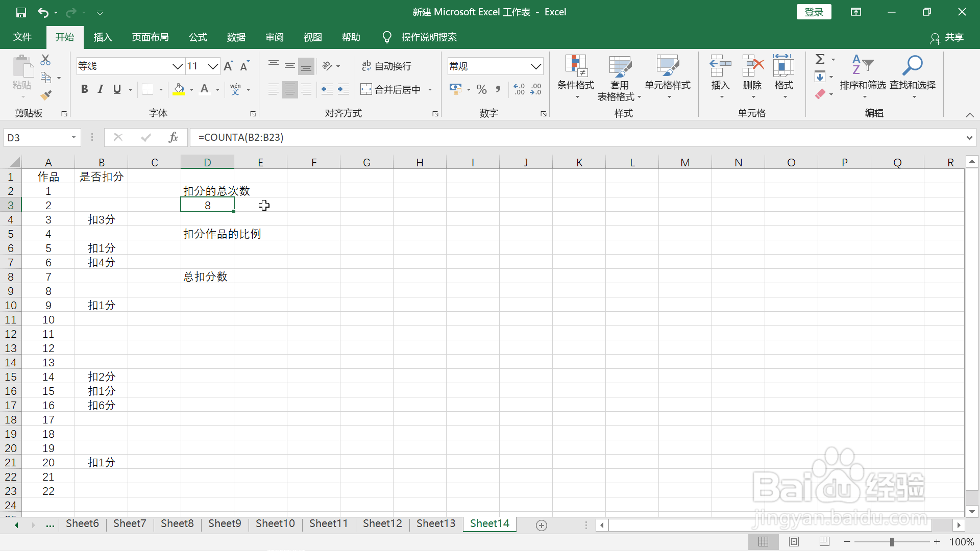Click the Increase Font Size icon

[228, 66]
